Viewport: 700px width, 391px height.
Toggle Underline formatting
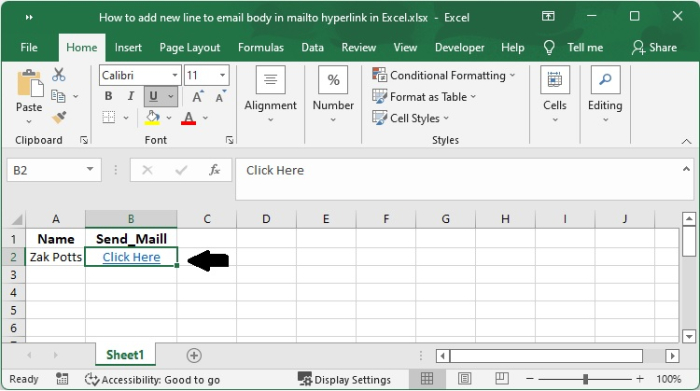coord(154,96)
